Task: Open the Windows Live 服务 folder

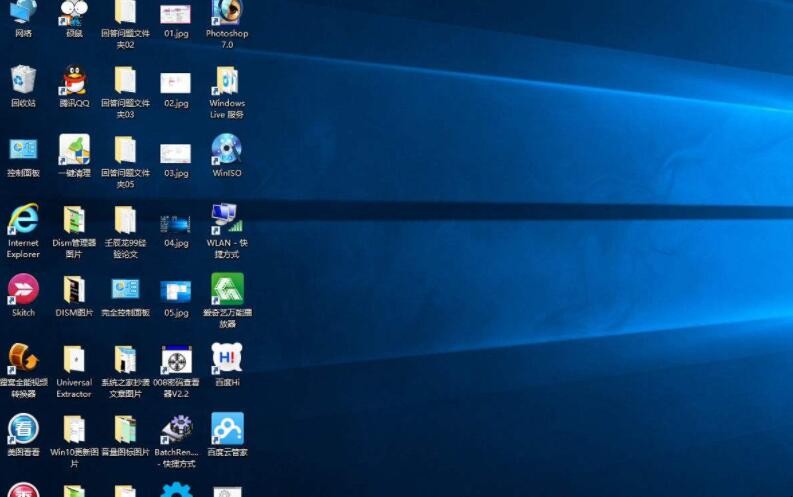Action: pos(227,80)
